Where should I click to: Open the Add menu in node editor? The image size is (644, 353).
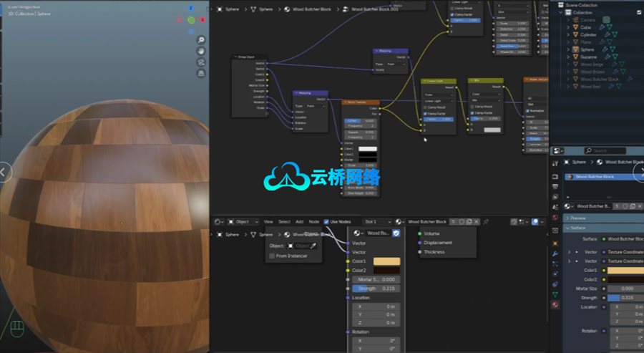tap(299, 222)
